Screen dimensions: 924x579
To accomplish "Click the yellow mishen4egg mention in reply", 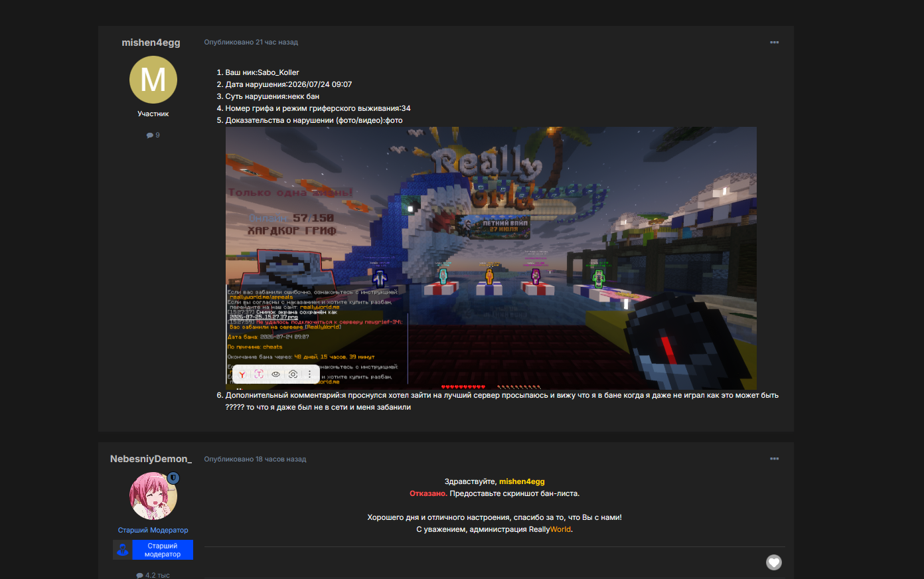I will click(522, 481).
